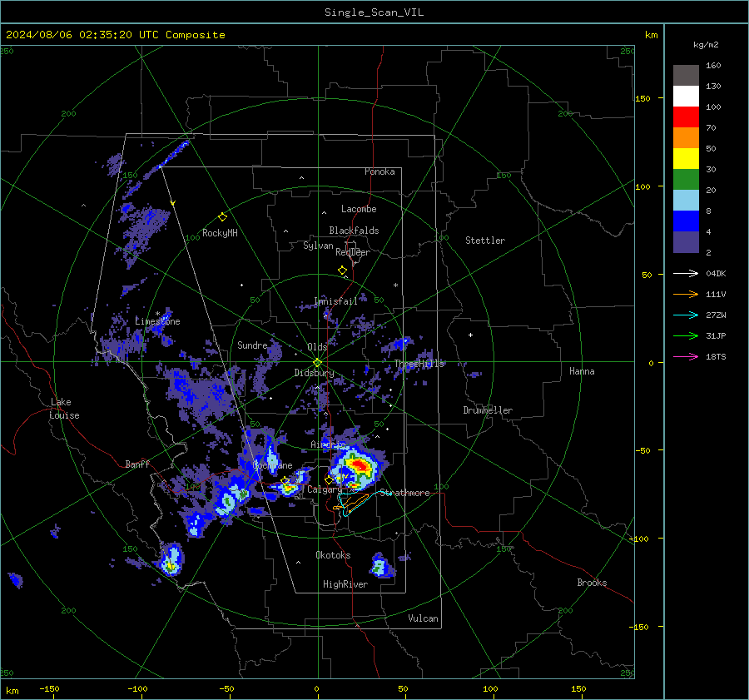
Task: Click the Limestone map label
Action: (157, 321)
